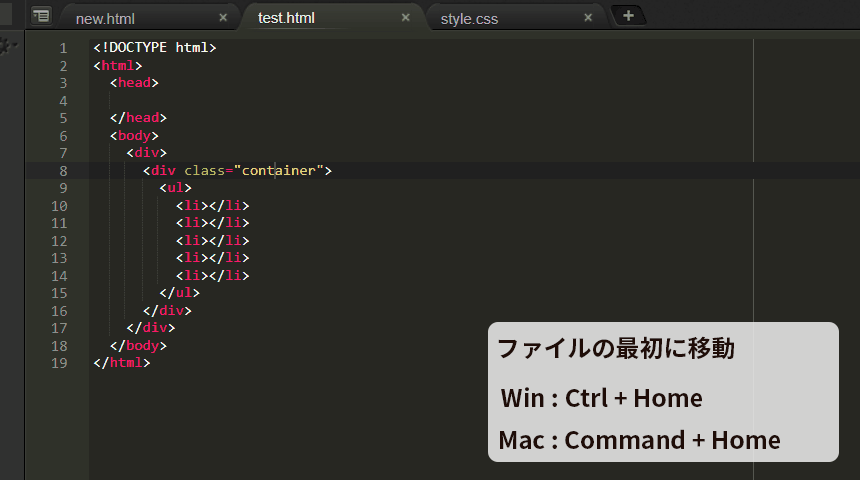Viewport: 860px width, 480px height.
Task: Add a new tab with plus button
Action: pyautogui.click(x=629, y=16)
